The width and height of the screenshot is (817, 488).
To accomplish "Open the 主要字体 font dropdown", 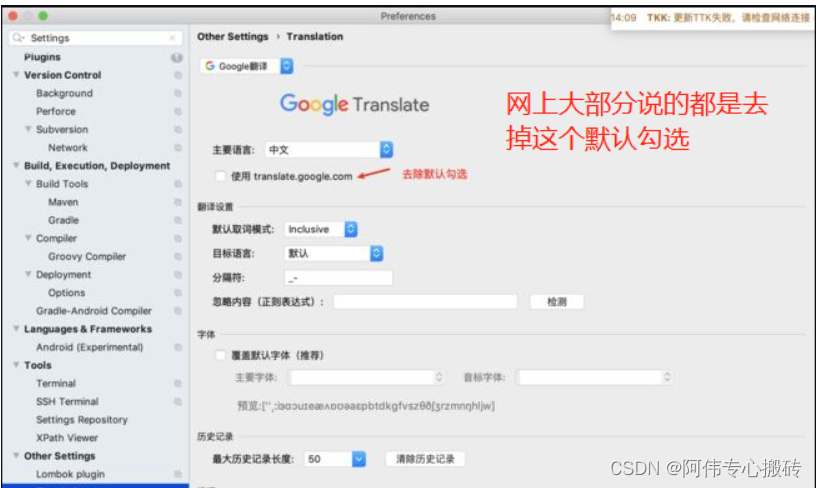I will click(367, 378).
